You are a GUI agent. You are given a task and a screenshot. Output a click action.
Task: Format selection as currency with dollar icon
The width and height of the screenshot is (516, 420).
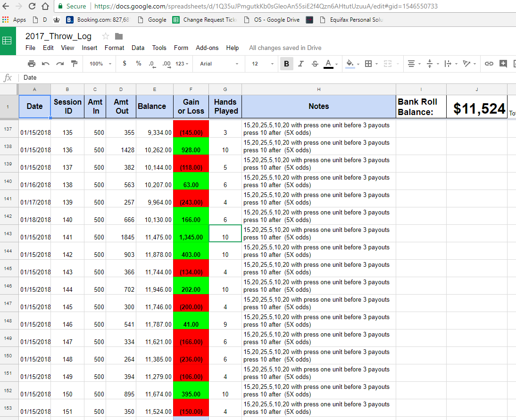pos(125,64)
